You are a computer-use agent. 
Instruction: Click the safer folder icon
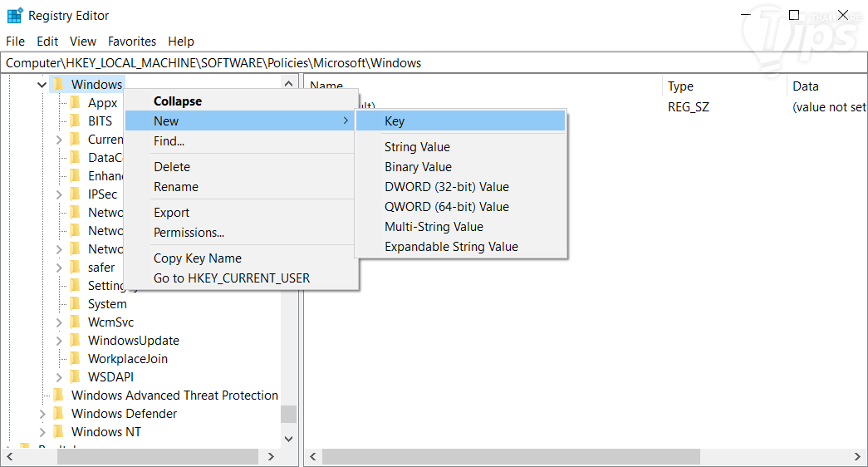pos(76,267)
